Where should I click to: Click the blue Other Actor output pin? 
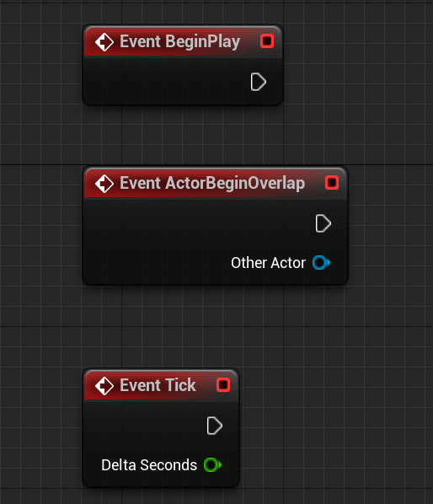(321, 263)
